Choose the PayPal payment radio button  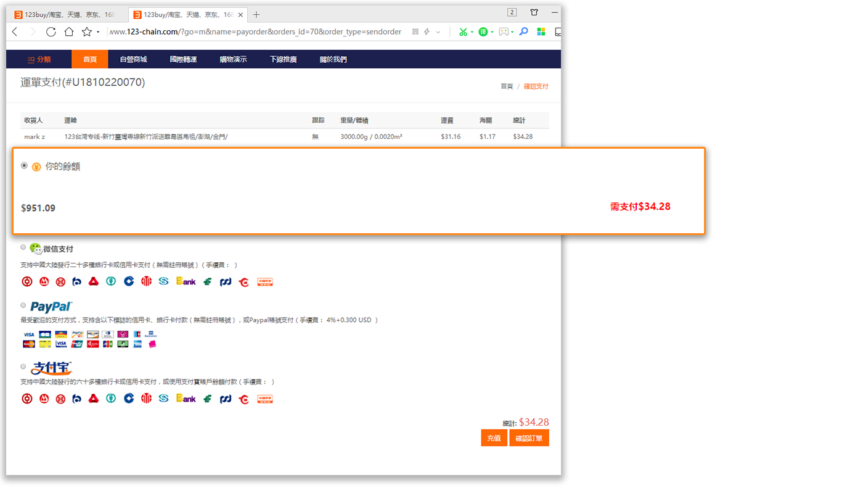tap(23, 305)
